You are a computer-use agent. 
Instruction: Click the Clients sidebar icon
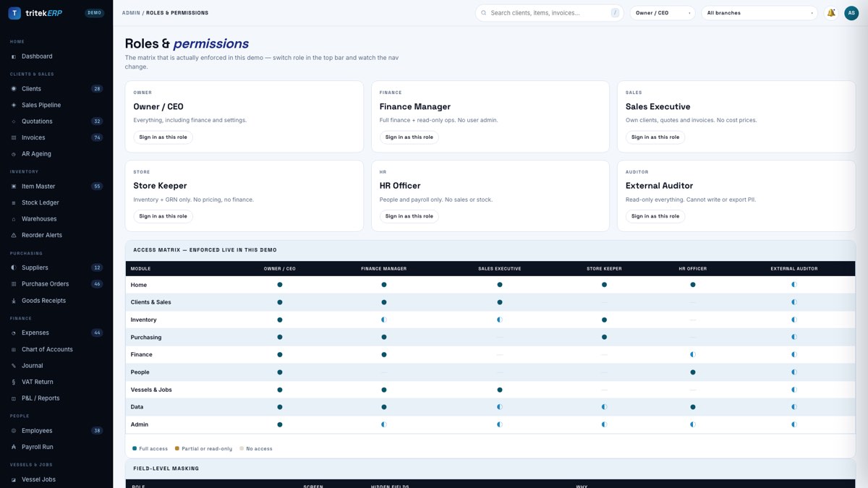tap(14, 89)
